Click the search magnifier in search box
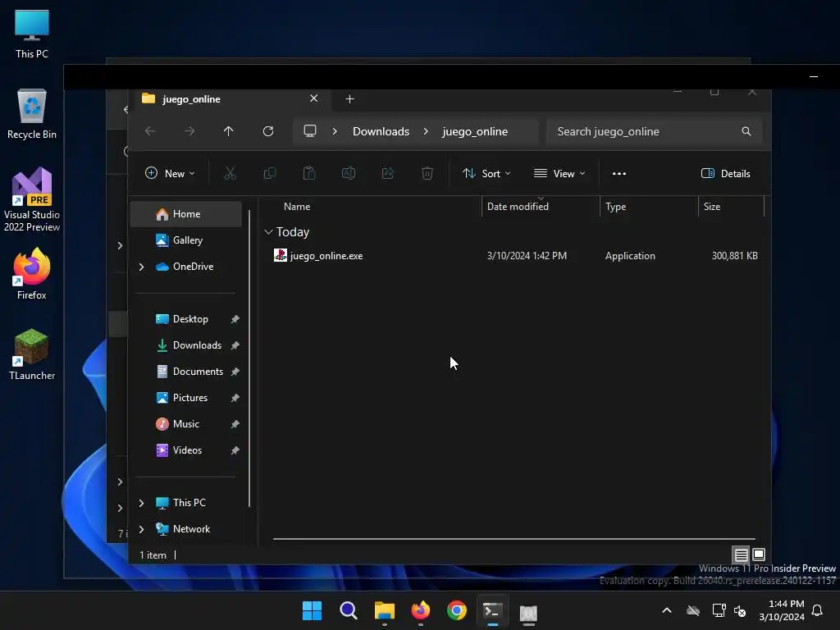Image resolution: width=840 pixels, height=630 pixels. tap(746, 131)
